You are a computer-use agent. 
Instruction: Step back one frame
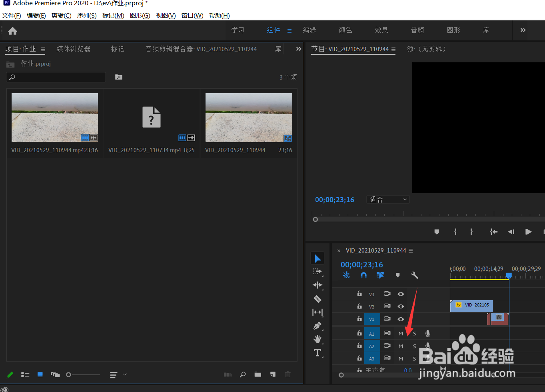point(511,232)
